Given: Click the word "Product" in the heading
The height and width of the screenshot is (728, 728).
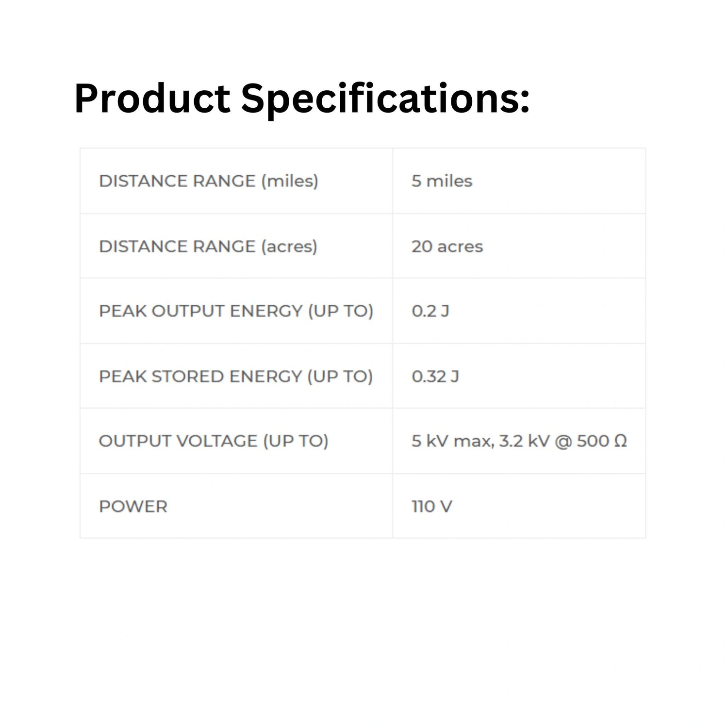Looking at the screenshot, I should [152, 99].
